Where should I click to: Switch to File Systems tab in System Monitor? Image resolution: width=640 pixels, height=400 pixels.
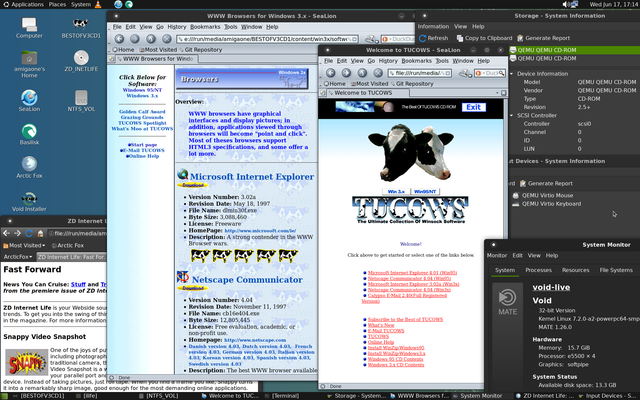click(x=616, y=270)
